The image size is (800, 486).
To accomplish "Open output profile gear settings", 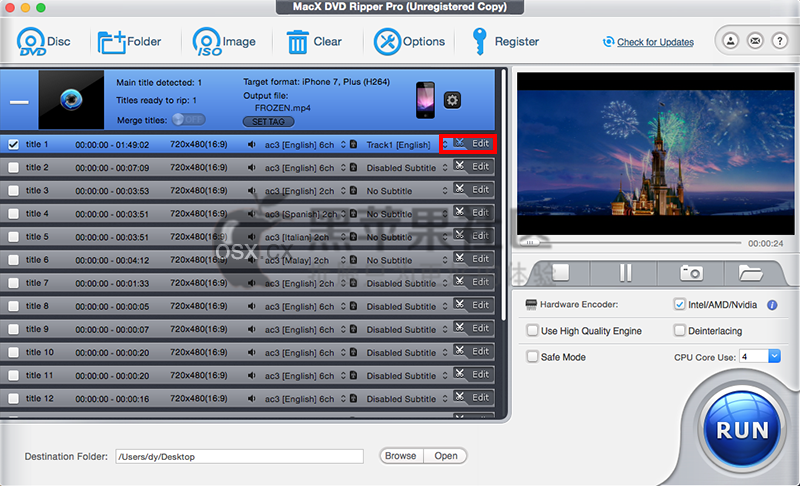I will click(452, 100).
